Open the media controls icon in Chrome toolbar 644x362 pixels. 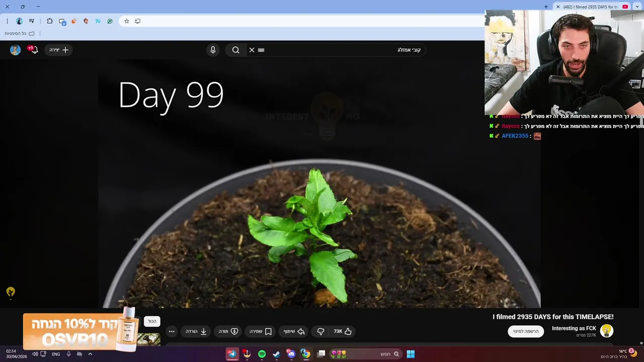(x=32, y=21)
